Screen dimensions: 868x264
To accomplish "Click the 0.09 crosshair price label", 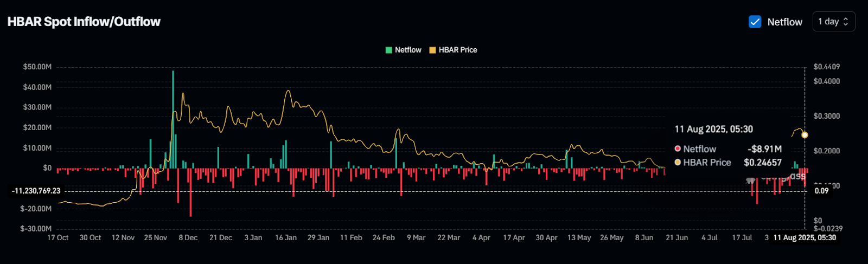I will coord(822,191).
